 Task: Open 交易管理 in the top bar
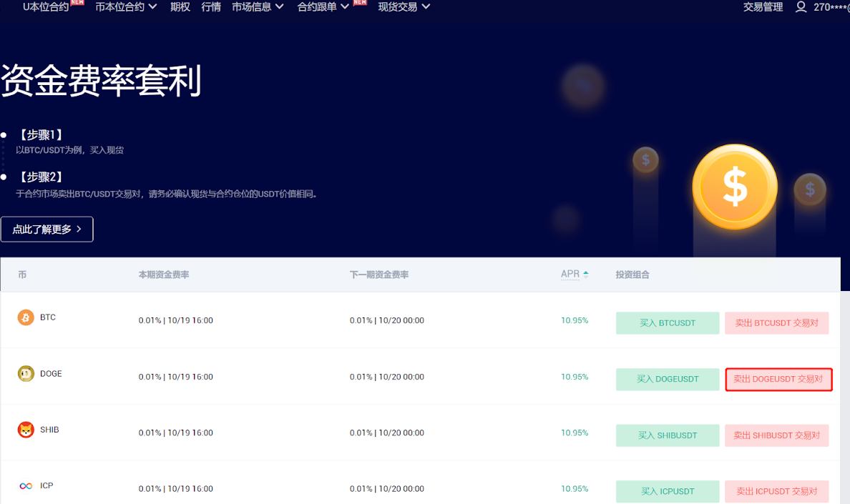coord(763,7)
